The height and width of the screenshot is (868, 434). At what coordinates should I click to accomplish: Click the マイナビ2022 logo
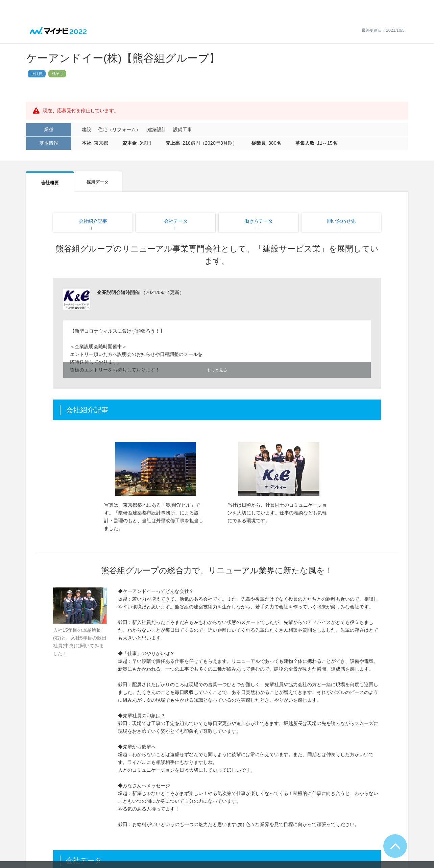[x=58, y=31]
